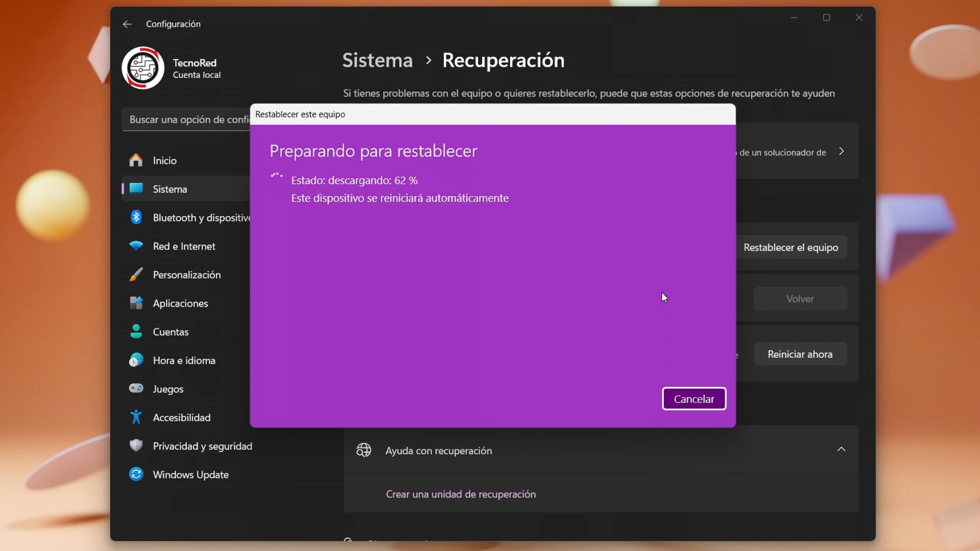Open Crear una unidad de recuperación
980x551 pixels.
[x=460, y=494]
